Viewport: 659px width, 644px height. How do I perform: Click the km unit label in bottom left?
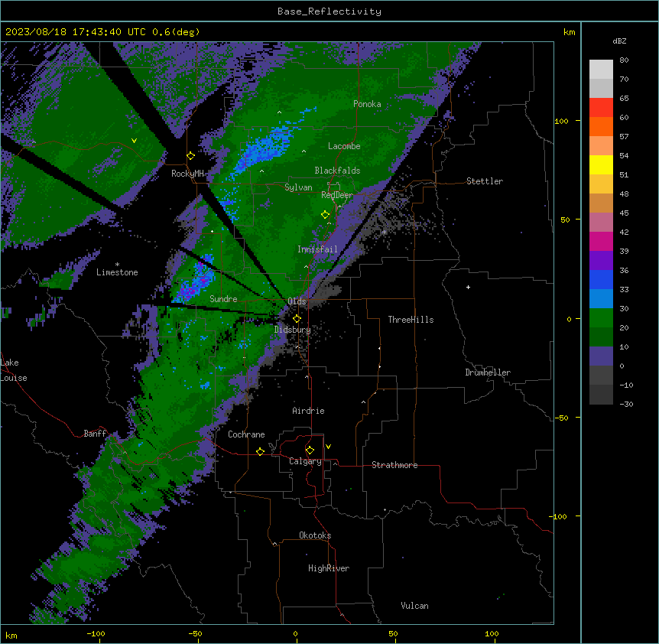(x=11, y=636)
